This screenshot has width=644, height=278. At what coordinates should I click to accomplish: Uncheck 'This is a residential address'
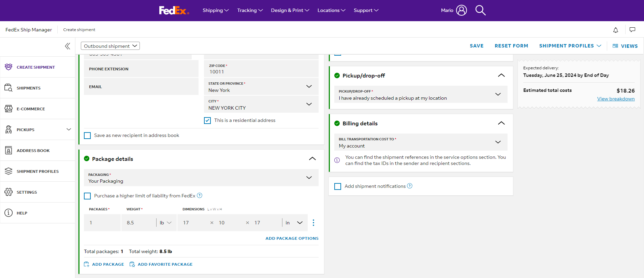click(207, 121)
